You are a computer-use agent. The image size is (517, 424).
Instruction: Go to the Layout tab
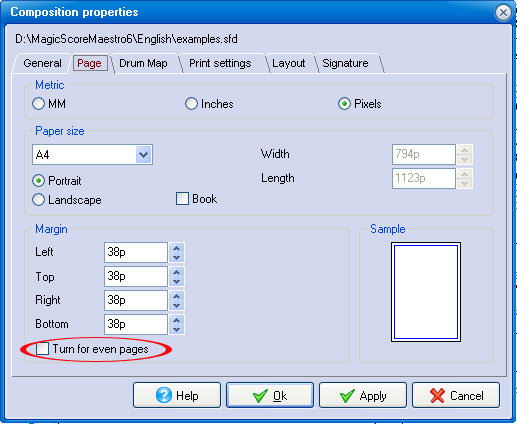click(289, 63)
